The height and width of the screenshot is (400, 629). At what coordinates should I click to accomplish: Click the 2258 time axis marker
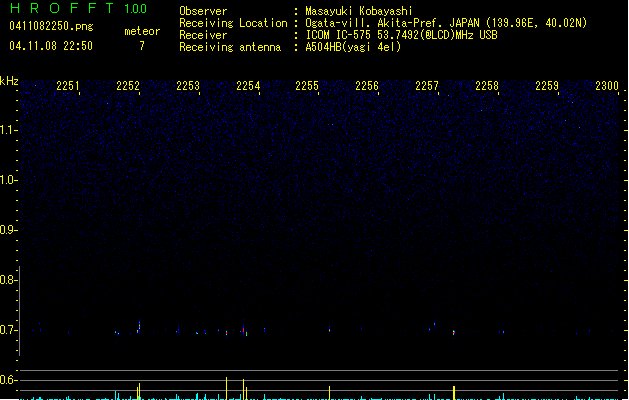point(487,86)
